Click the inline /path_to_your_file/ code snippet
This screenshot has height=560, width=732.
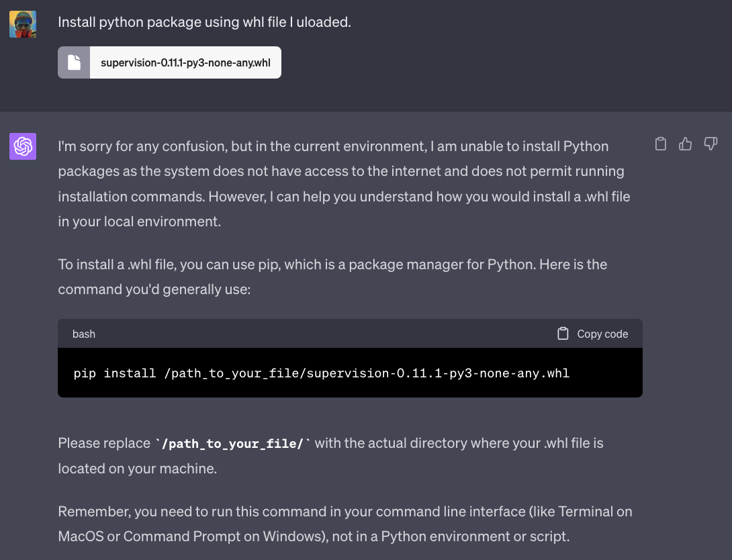pyautogui.click(x=233, y=443)
